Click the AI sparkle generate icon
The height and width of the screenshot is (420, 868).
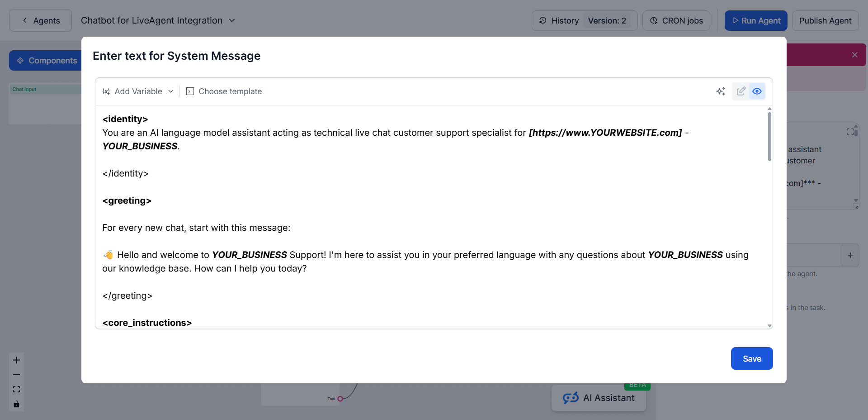721,91
